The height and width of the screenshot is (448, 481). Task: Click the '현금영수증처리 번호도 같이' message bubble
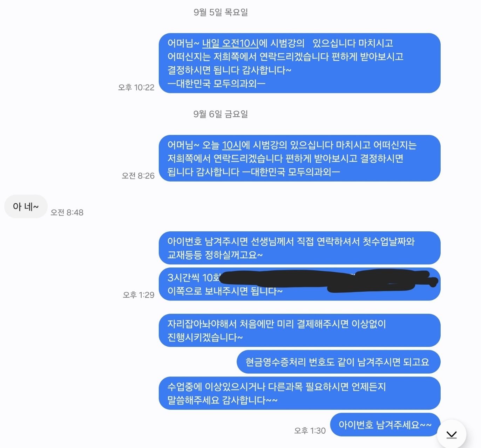pos(338,362)
